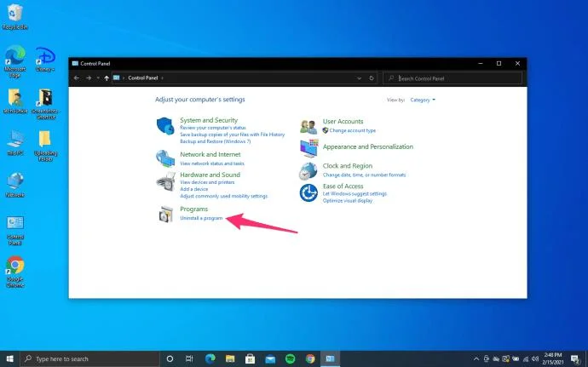Click the System and Security shield icon

(164, 126)
